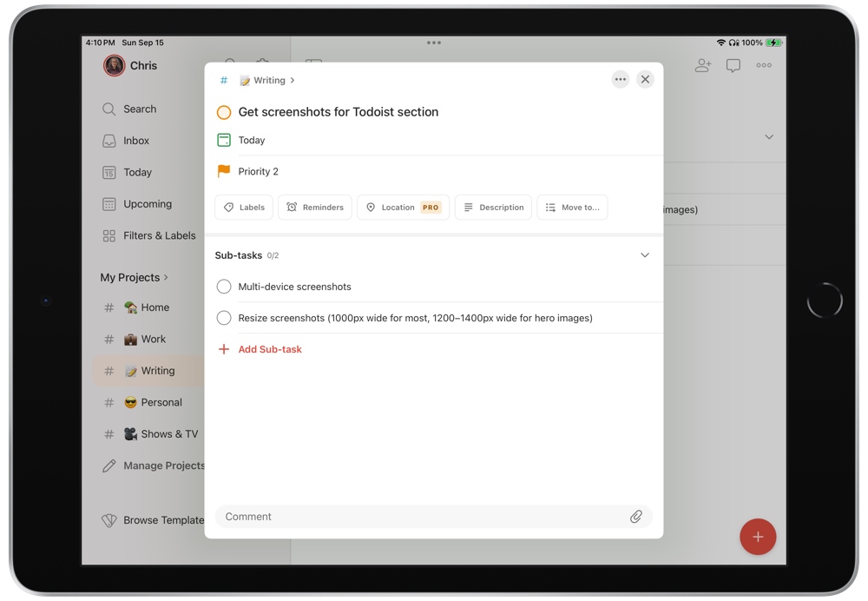Screen dimensions: 868x601
Task: Expand the My Projects chevron
Action: [166, 278]
